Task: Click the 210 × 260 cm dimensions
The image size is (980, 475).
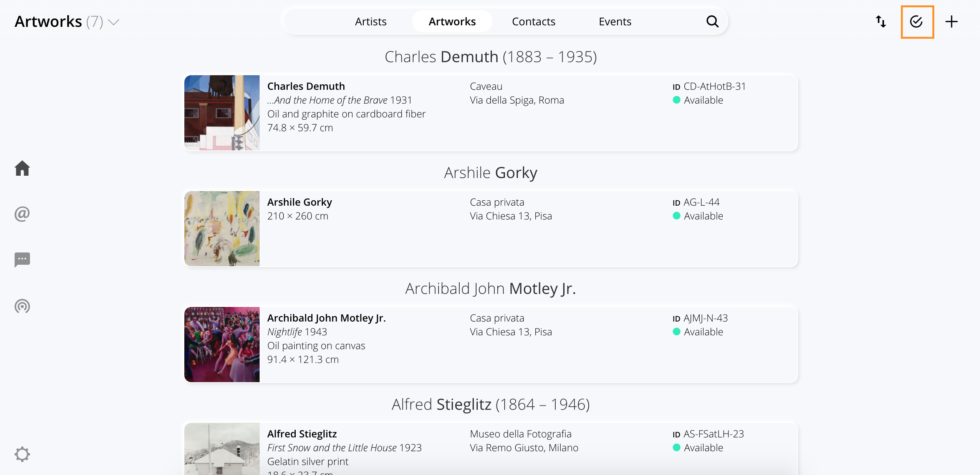Action: click(298, 216)
